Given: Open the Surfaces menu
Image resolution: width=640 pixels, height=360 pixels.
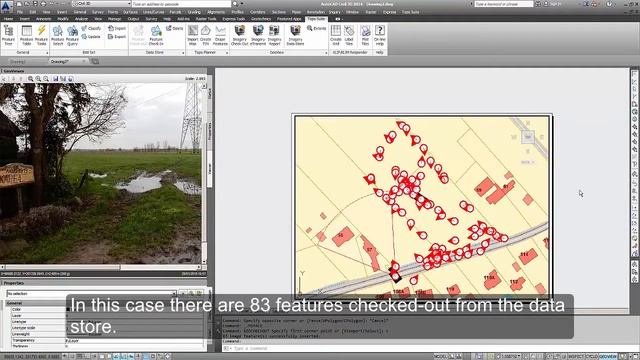Looking at the screenshot, I should click(130, 12).
